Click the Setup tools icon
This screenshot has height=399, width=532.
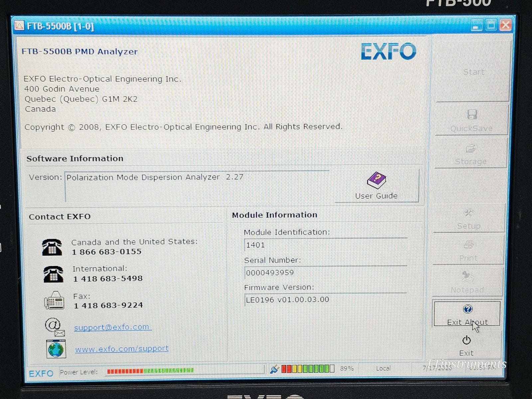[x=469, y=213]
